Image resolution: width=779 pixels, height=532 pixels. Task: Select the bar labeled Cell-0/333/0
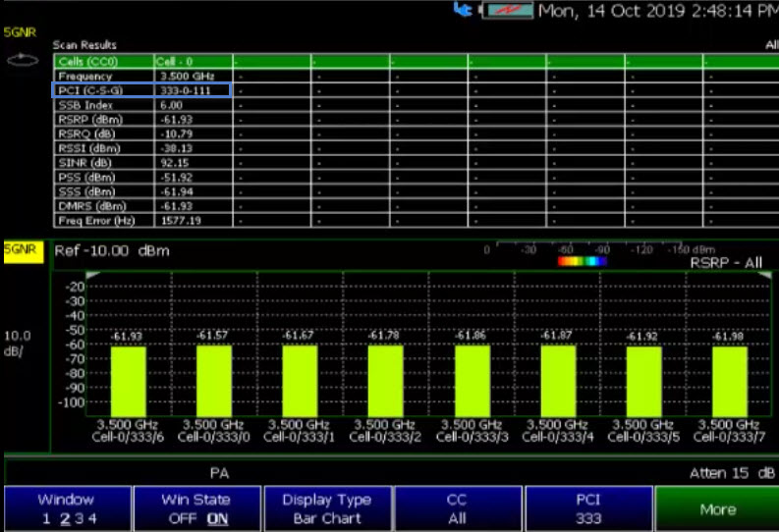pyautogui.click(x=214, y=381)
